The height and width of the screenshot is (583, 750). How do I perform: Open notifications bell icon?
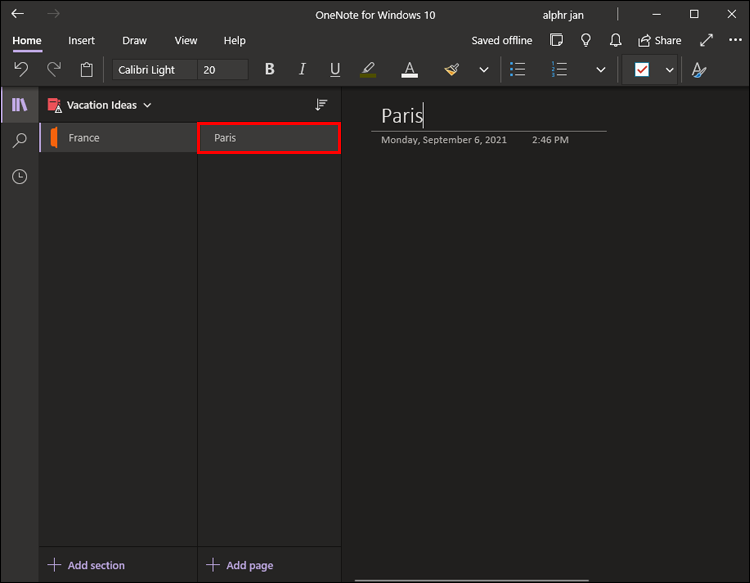pos(616,40)
